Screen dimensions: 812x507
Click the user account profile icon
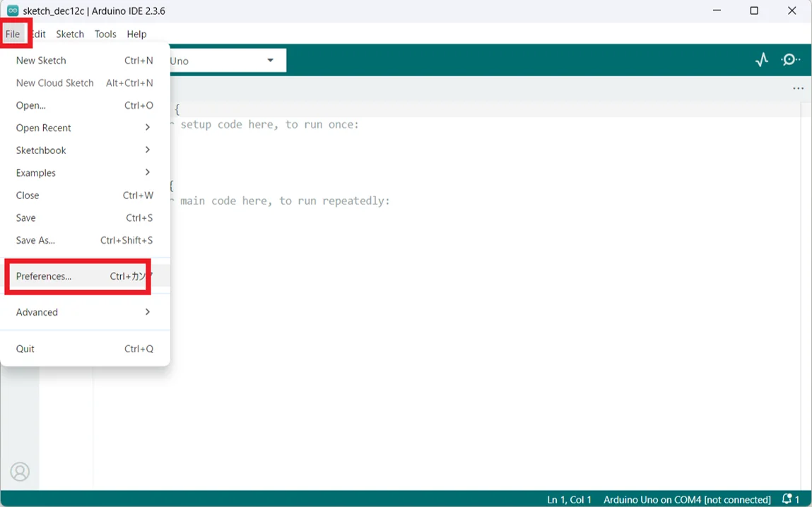click(20, 471)
